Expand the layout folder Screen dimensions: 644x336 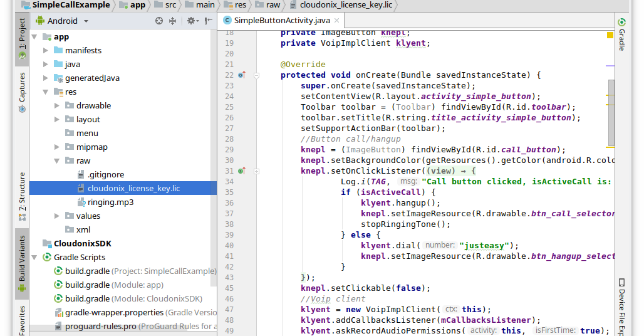[57, 120]
